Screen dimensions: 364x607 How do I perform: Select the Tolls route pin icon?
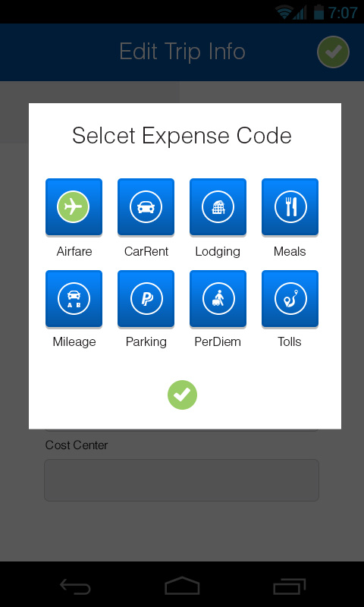pos(290,299)
